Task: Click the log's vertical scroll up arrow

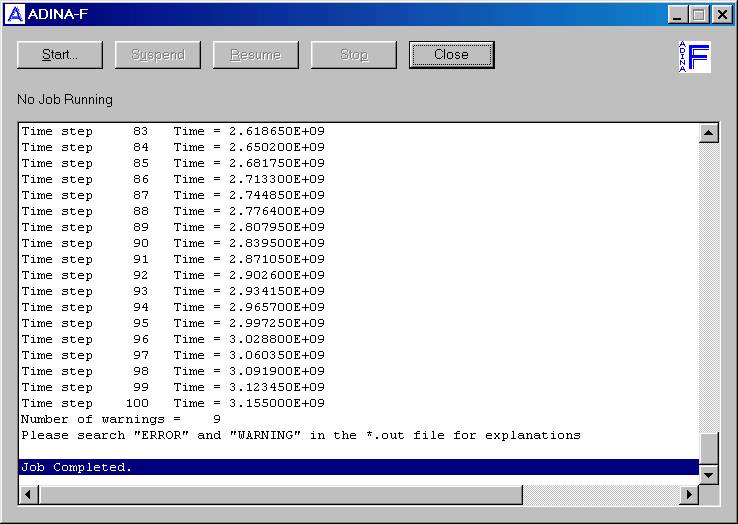Action: click(709, 133)
